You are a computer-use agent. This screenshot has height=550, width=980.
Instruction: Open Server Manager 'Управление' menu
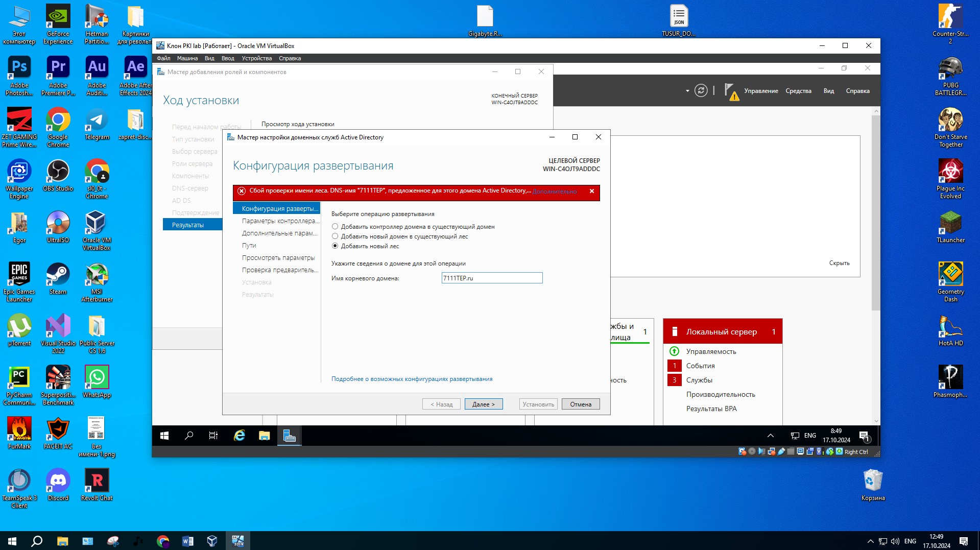[x=761, y=91]
